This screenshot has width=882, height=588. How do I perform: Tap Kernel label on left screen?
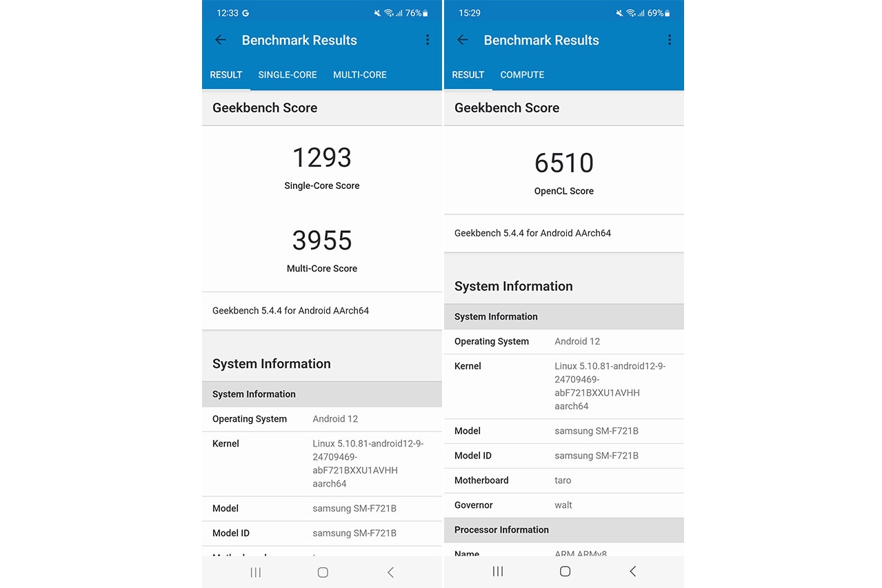tap(225, 444)
